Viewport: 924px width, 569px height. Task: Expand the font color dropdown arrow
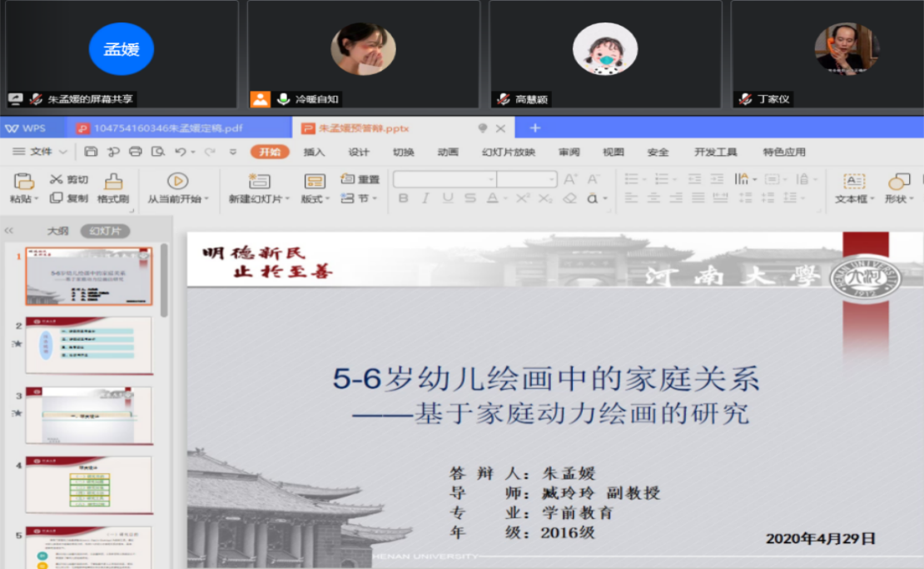[x=506, y=199]
